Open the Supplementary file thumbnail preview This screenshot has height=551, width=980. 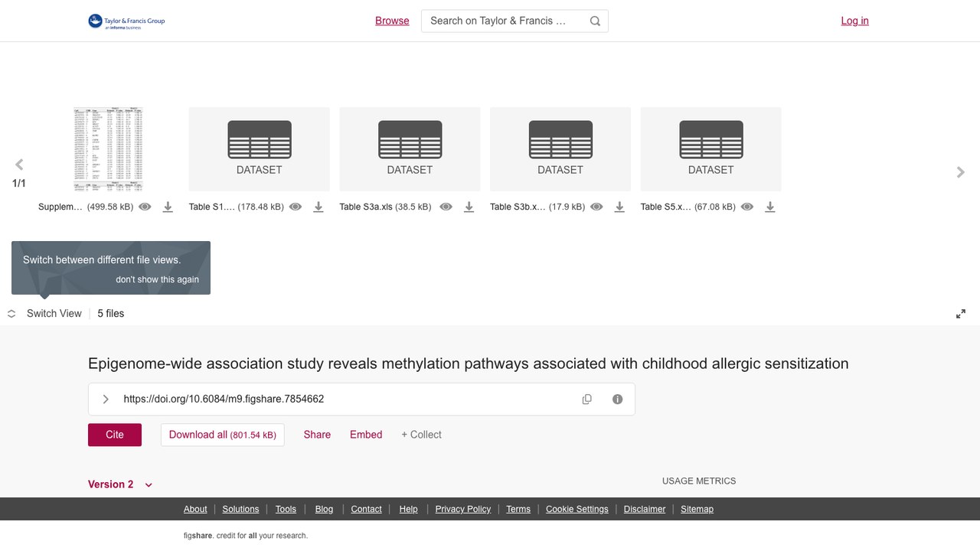click(x=108, y=149)
